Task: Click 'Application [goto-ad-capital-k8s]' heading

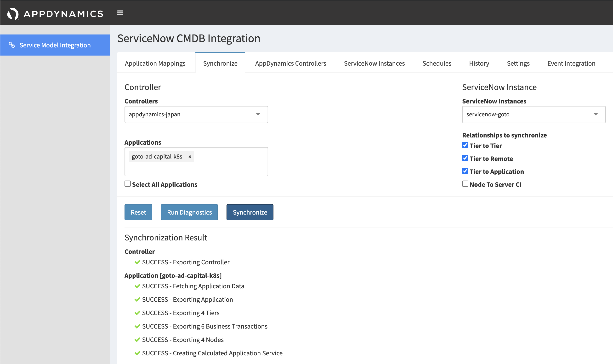Action: (173, 275)
